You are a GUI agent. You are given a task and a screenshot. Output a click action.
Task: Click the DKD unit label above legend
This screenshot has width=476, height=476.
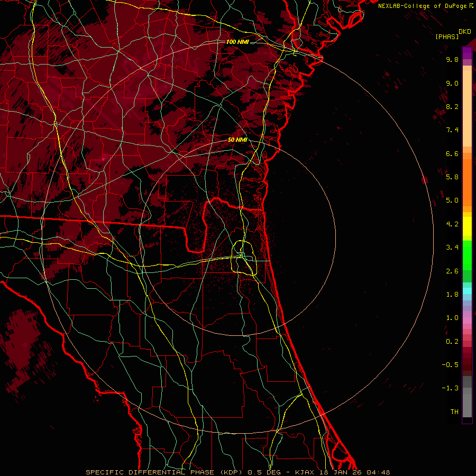(x=464, y=31)
